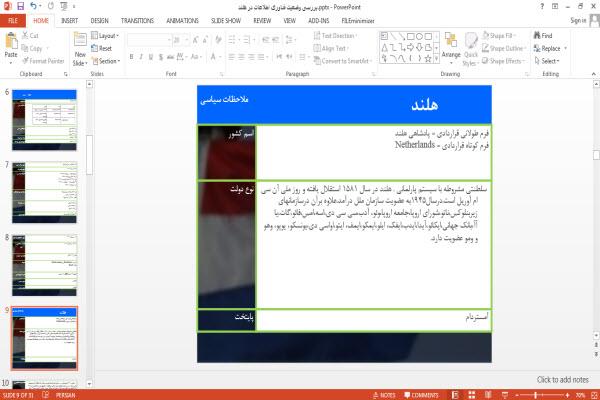Click PERSIAN language indicator in status bar
The height and width of the screenshot is (400, 600).
click(x=65, y=395)
